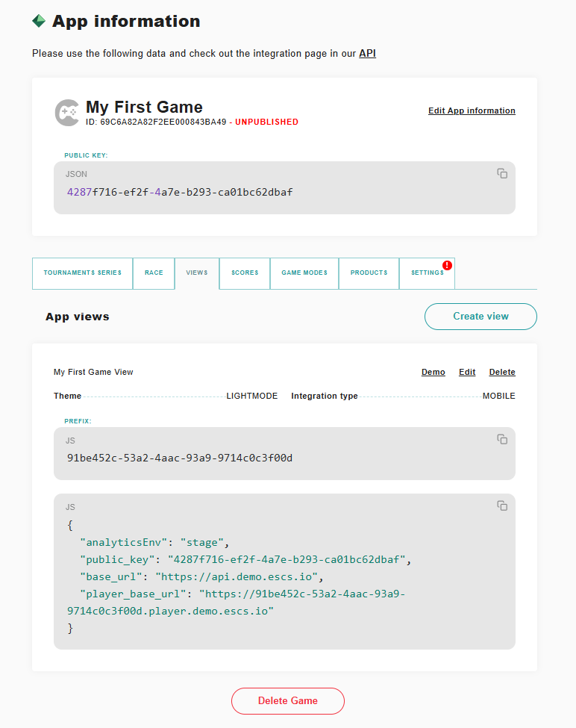Click the game controller app icon
Screen dimensions: 576x728
coord(67,112)
